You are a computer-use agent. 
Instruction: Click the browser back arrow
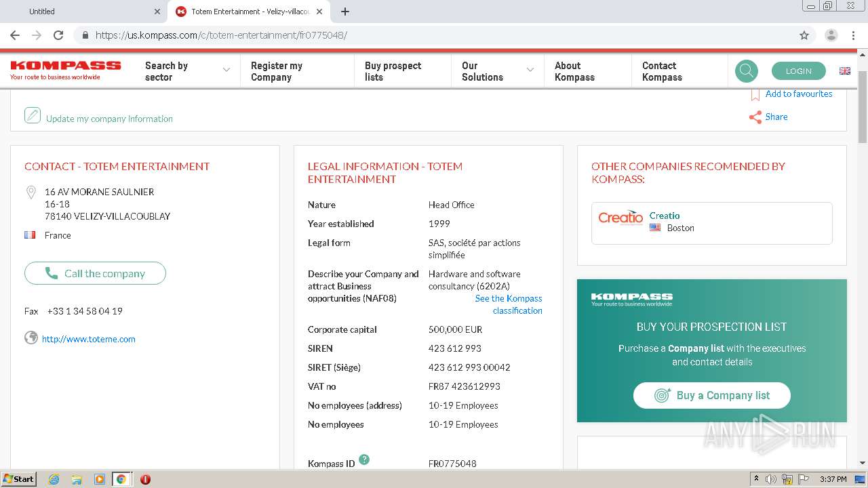coord(15,35)
